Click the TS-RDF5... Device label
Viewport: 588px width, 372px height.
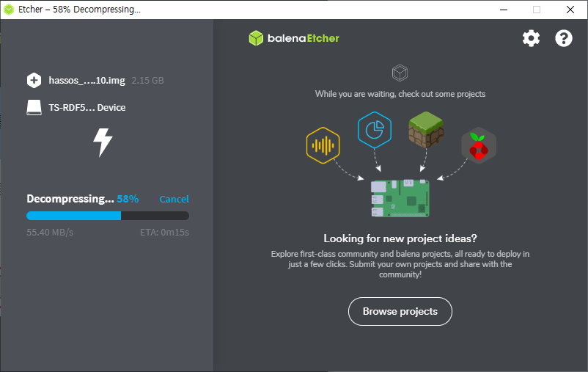(87, 107)
